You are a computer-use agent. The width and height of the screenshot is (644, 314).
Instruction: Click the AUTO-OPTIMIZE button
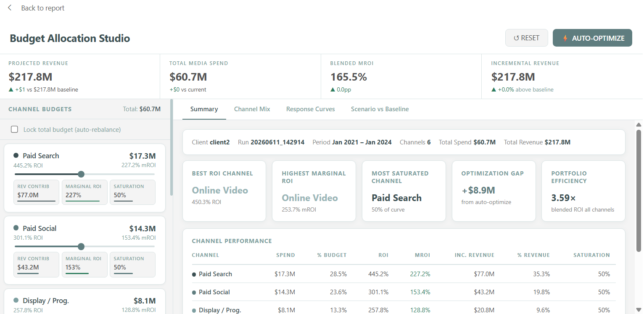tap(592, 38)
